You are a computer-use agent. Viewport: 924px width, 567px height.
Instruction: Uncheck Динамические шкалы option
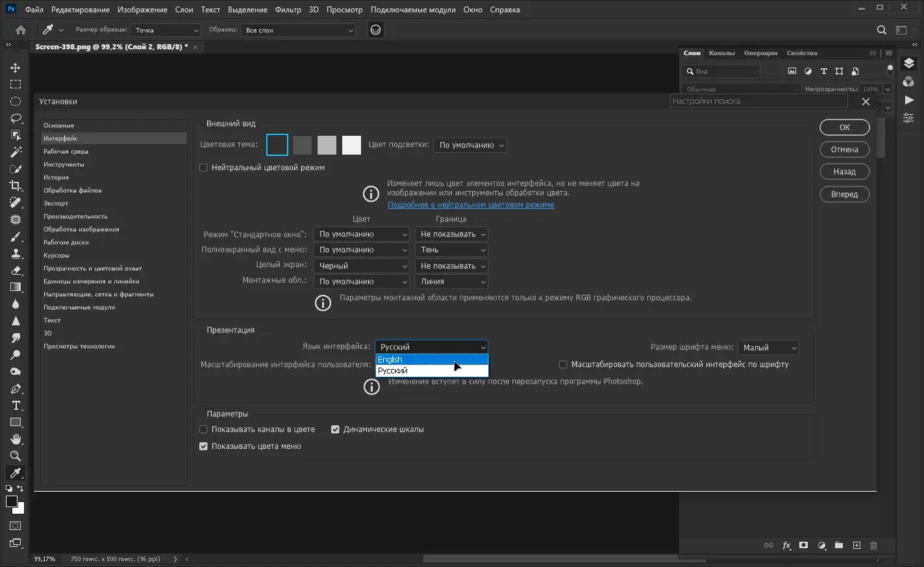335,429
